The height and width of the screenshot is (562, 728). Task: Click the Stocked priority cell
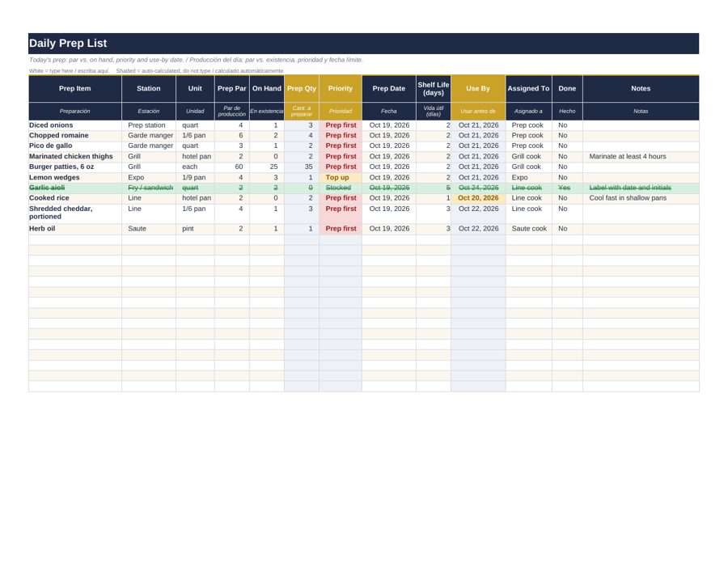point(341,188)
